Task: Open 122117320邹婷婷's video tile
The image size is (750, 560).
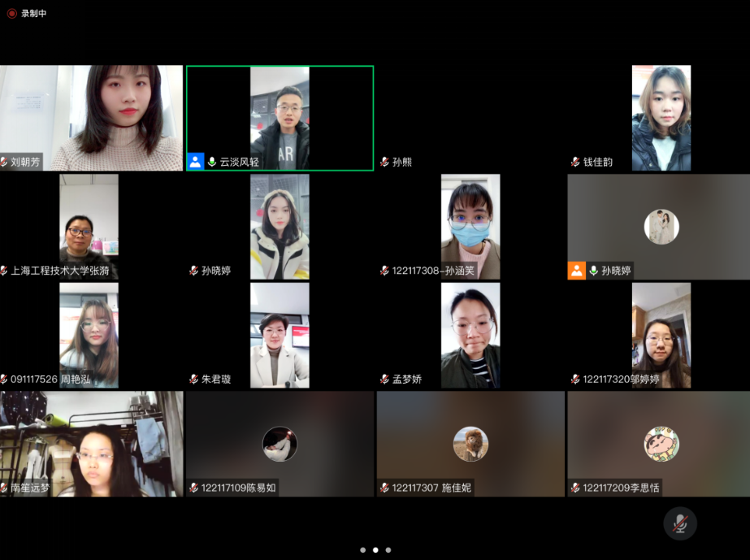Action: click(x=661, y=333)
